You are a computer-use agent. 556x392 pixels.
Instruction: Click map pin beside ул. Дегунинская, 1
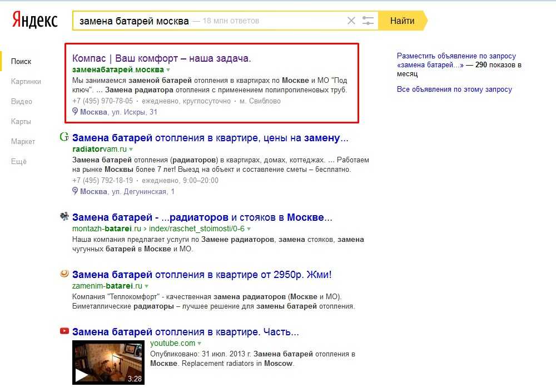[76, 191]
